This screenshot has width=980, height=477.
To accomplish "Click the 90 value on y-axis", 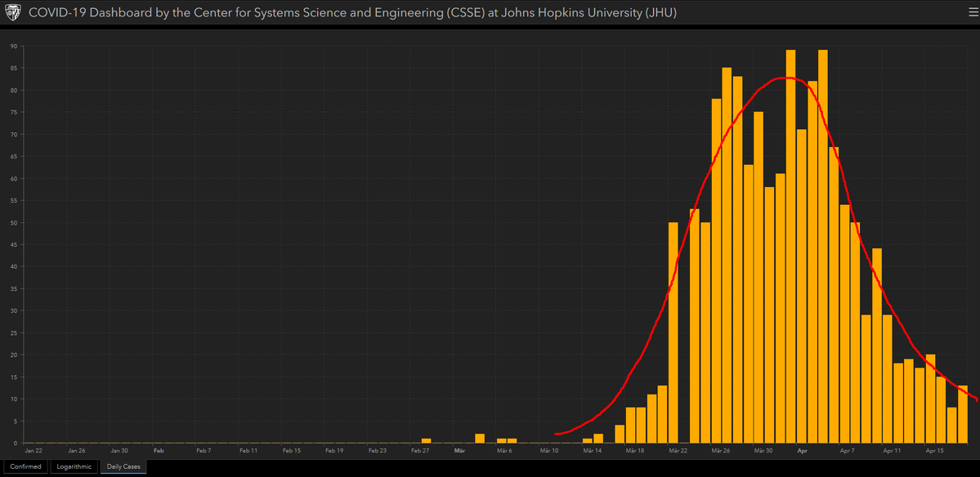I will [14, 47].
